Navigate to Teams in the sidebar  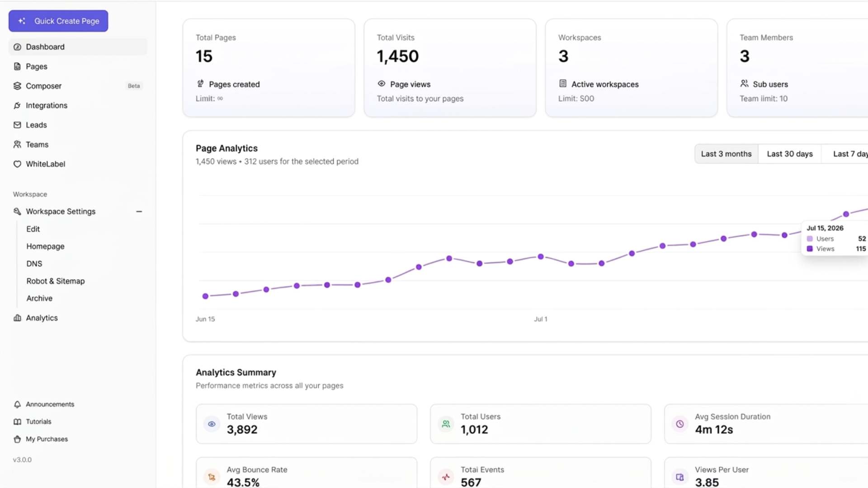78,144
